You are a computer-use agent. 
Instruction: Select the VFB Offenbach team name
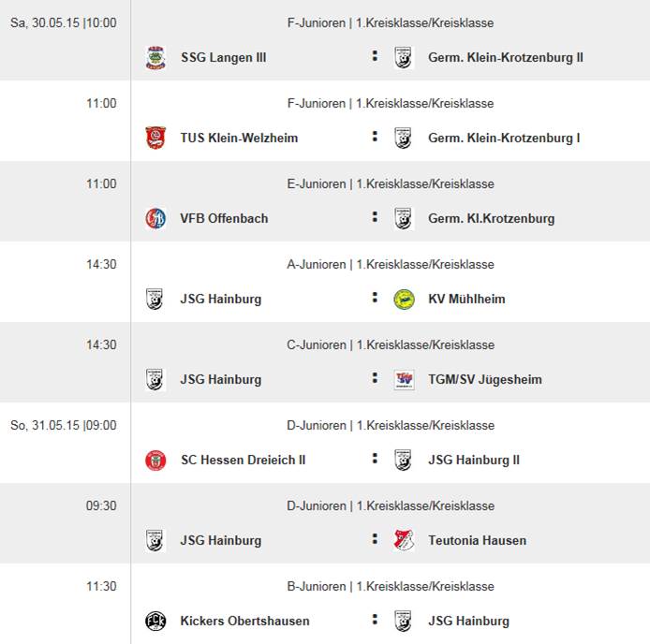224,219
